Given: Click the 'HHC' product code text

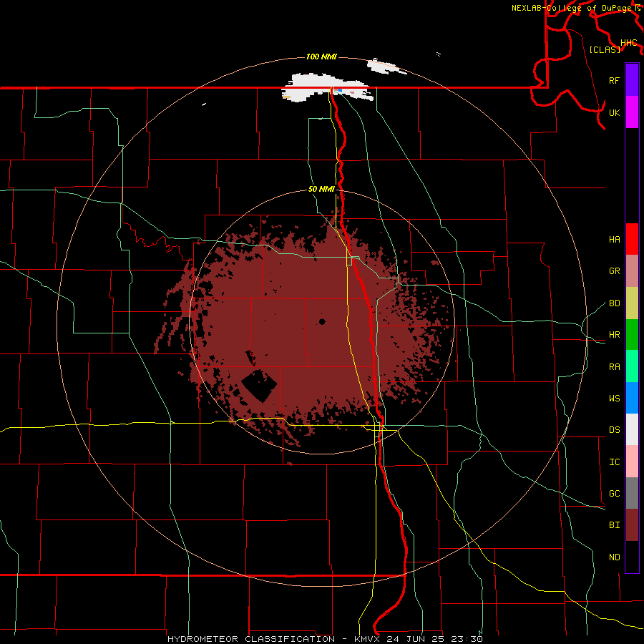Looking at the screenshot, I should coord(628,43).
